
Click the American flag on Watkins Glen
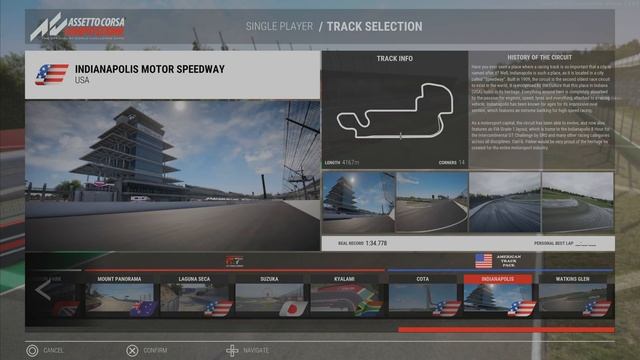[x=597, y=309]
